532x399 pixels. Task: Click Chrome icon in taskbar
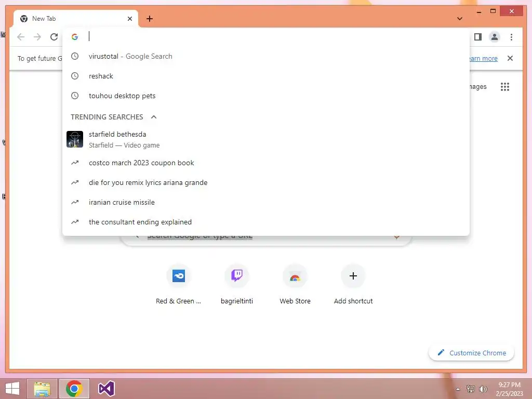[x=74, y=389]
